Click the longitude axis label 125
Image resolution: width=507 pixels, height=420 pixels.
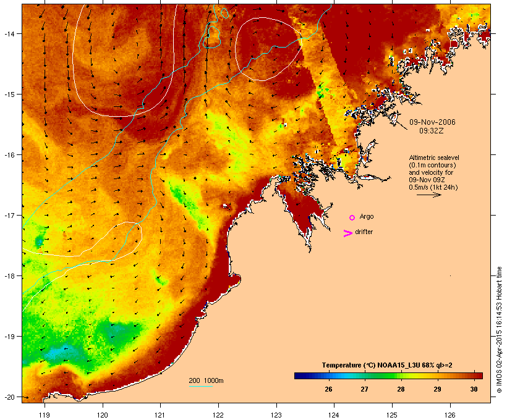pyautogui.click(x=392, y=415)
